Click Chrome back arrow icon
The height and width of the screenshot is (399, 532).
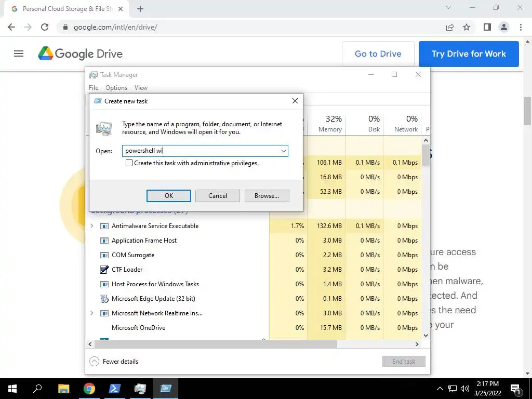[11, 27]
